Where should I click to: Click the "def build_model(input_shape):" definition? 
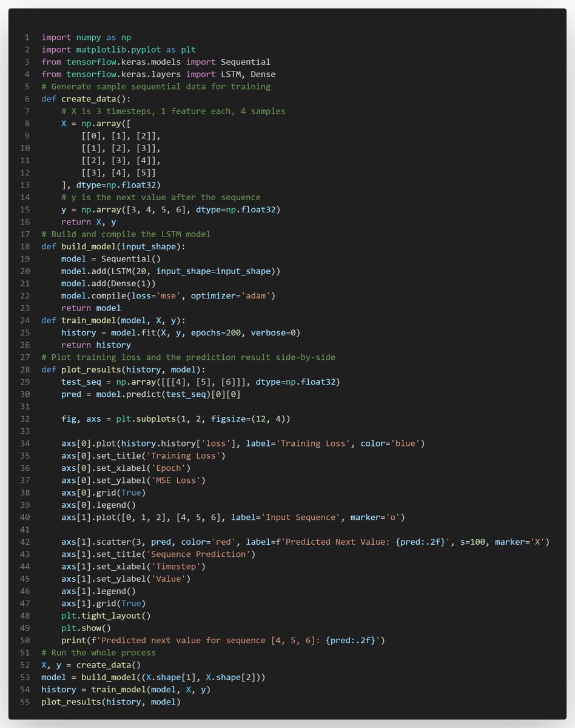pos(113,246)
